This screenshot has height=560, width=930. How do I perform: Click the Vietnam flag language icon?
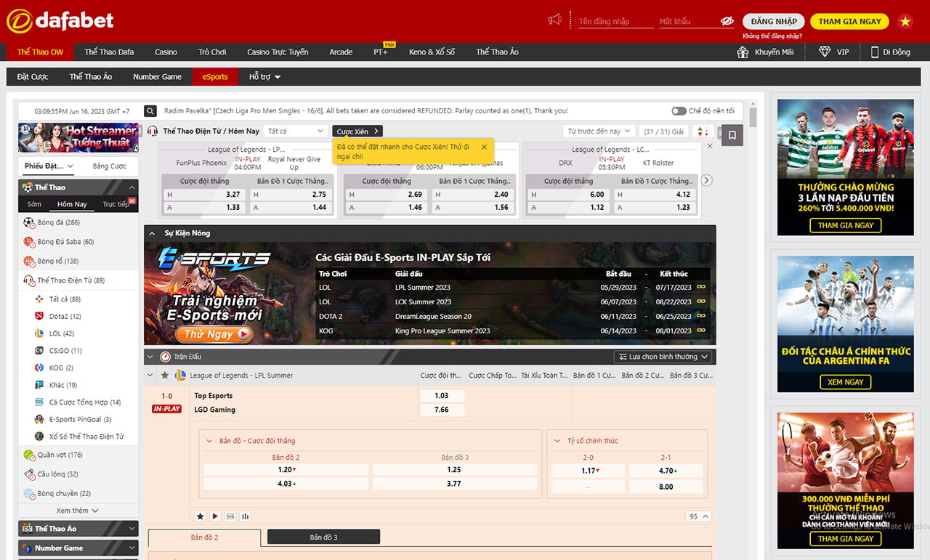pos(905,21)
